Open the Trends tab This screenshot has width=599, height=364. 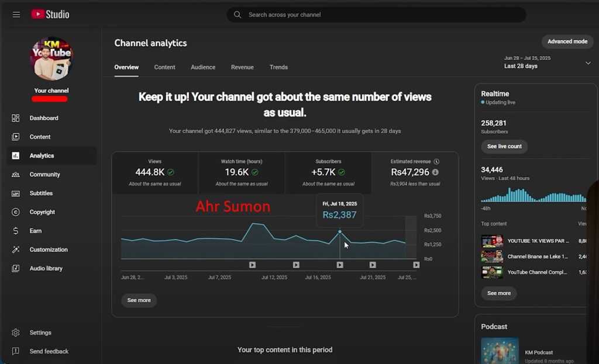click(278, 67)
